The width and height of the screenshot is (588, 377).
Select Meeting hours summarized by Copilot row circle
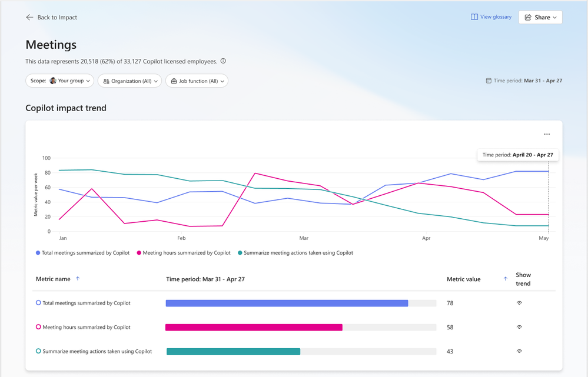coord(38,327)
